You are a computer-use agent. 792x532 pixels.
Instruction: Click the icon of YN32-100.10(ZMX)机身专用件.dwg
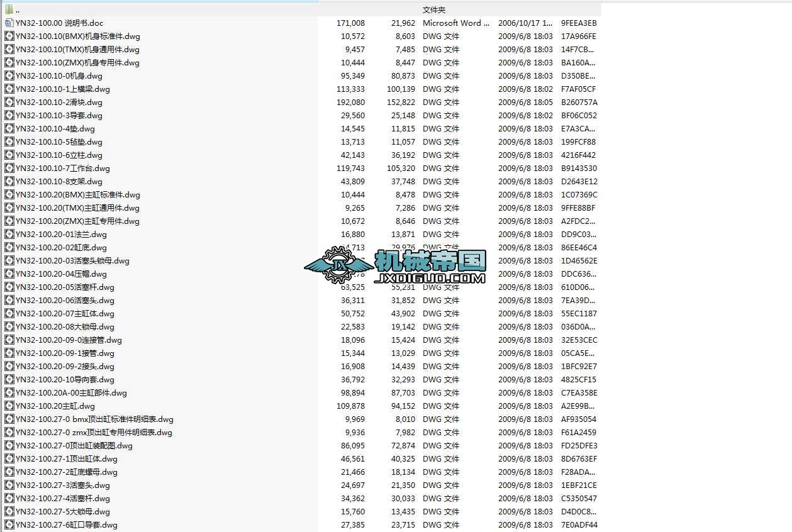pyautogui.click(x=9, y=62)
